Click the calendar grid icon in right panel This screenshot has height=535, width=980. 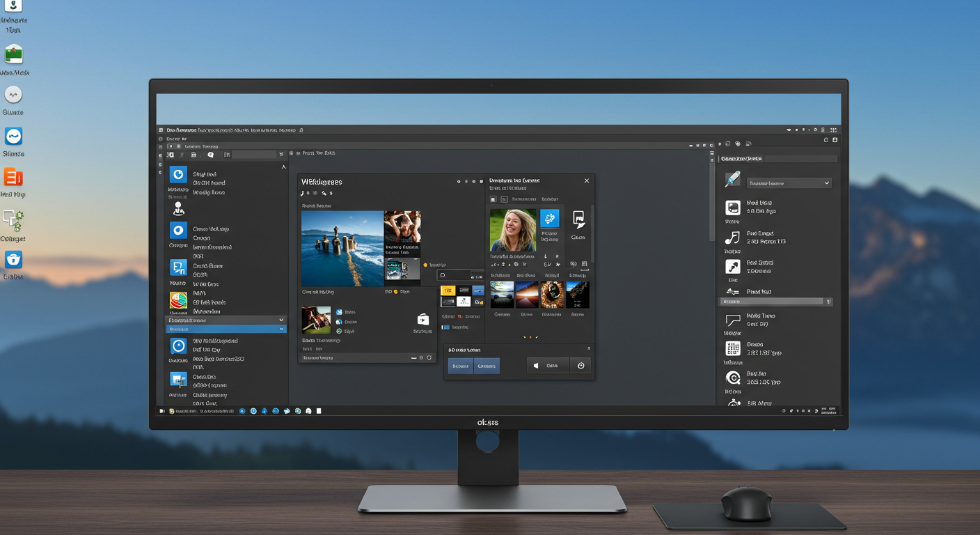(x=732, y=349)
